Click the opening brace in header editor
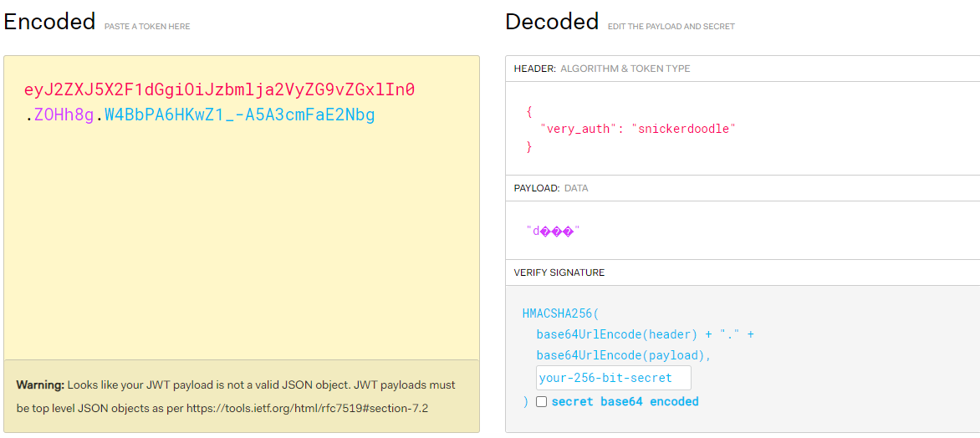Screen dimensions: 980x438 [529, 111]
